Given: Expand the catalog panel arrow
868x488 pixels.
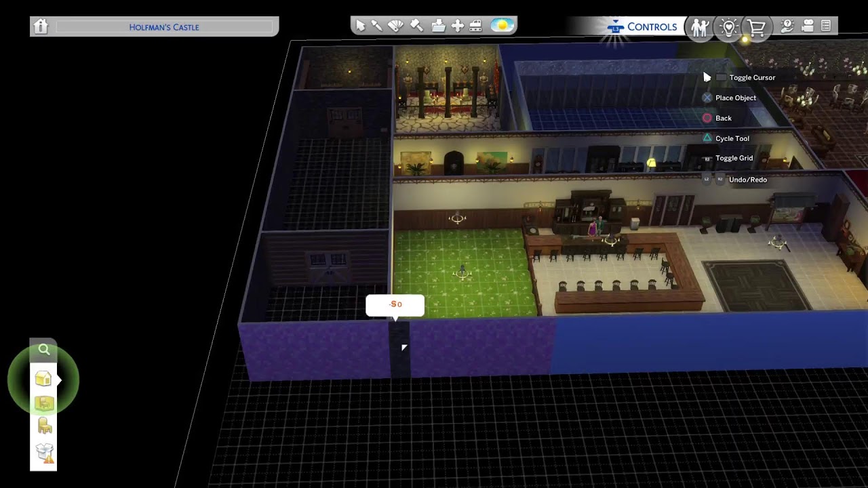Looking at the screenshot, I should [60, 380].
